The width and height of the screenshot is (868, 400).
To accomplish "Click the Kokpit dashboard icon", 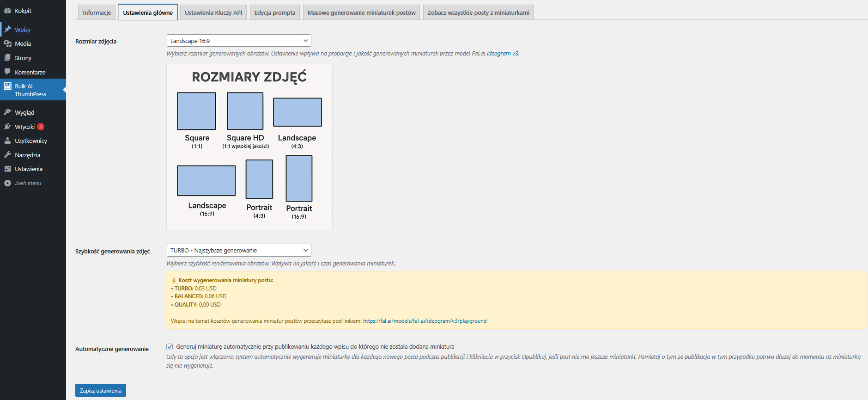I will (7, 11).
